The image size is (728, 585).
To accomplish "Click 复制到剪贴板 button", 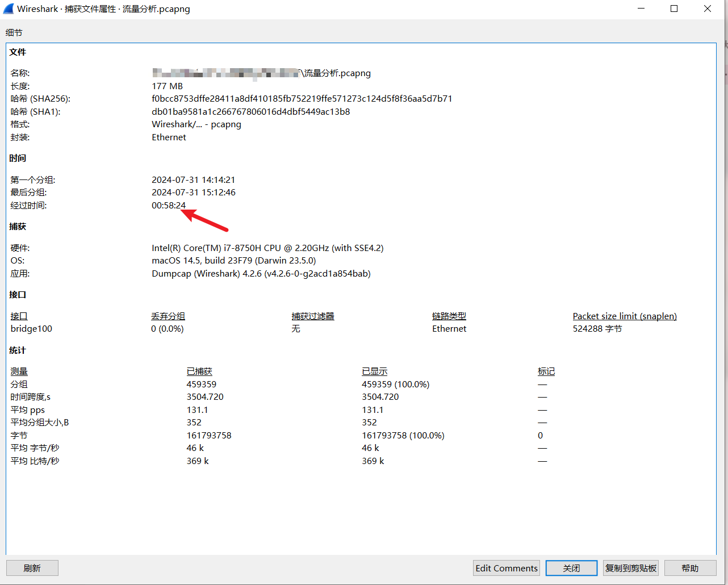I will coord(631,568).
